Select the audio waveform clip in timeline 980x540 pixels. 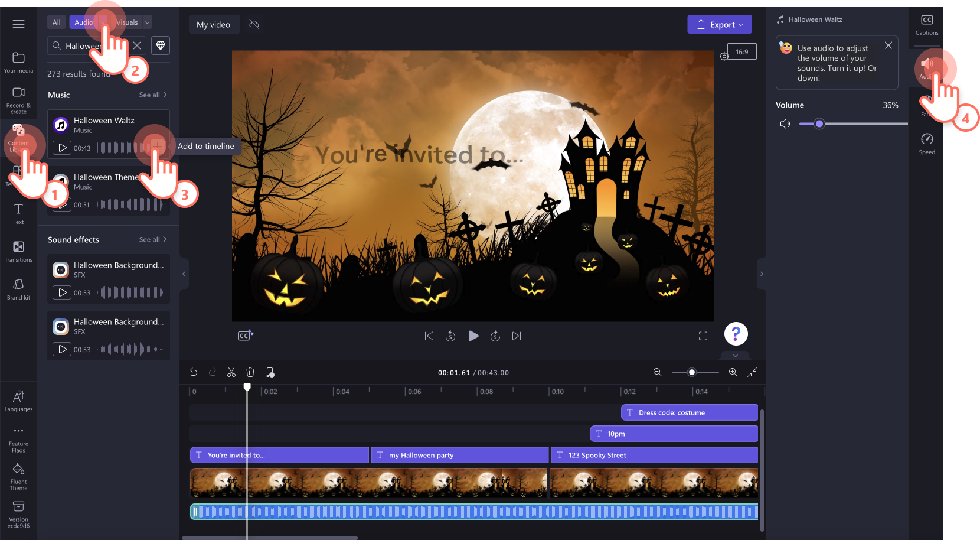(x=474, y=512)
